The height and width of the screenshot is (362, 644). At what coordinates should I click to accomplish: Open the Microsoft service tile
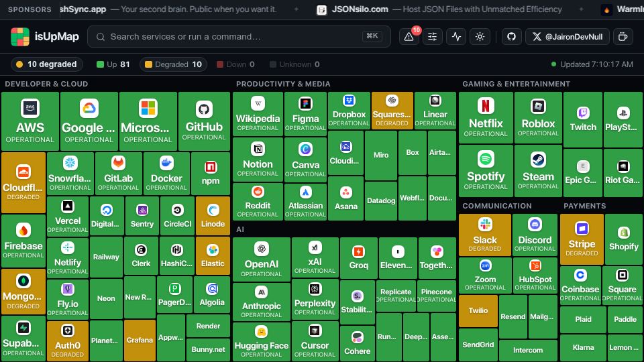148,121
